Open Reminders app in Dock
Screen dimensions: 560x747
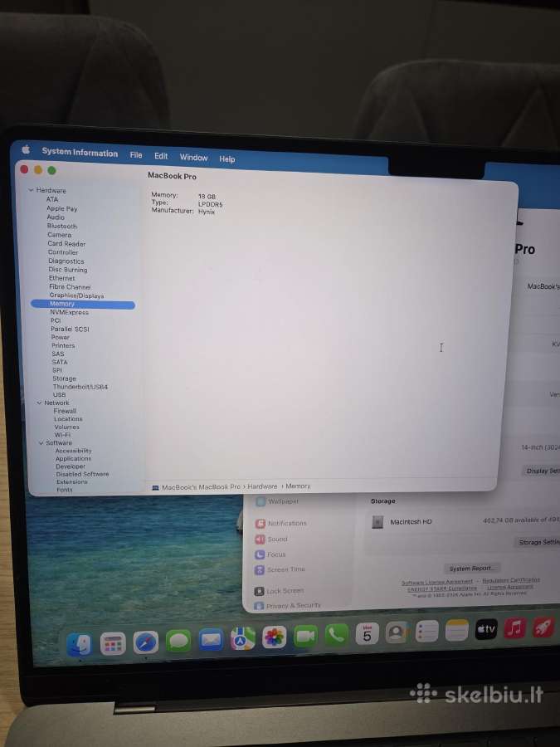click(x=426, y=631)
